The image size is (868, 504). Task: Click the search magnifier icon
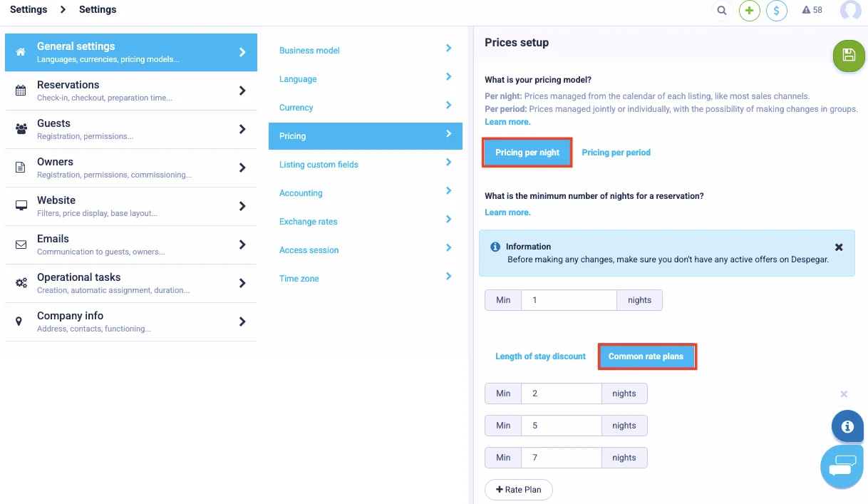[x=722, y=11]
